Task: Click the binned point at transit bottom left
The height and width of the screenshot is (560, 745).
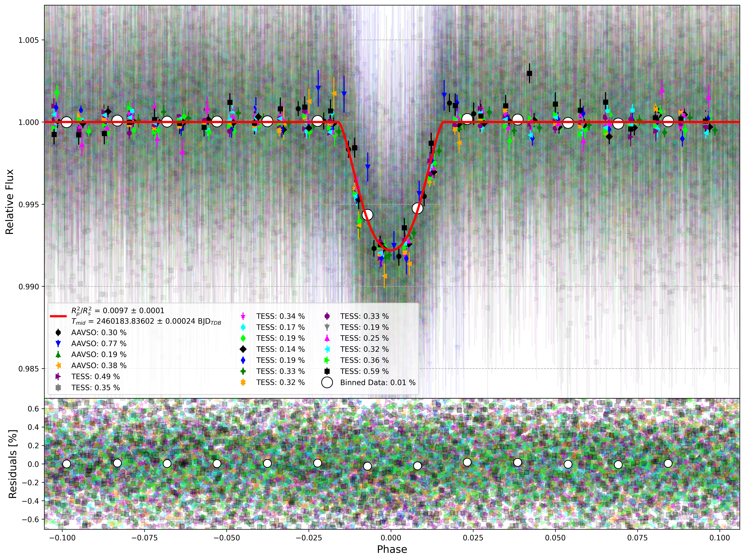Action: pyautogui.click(x=367, y=214)
